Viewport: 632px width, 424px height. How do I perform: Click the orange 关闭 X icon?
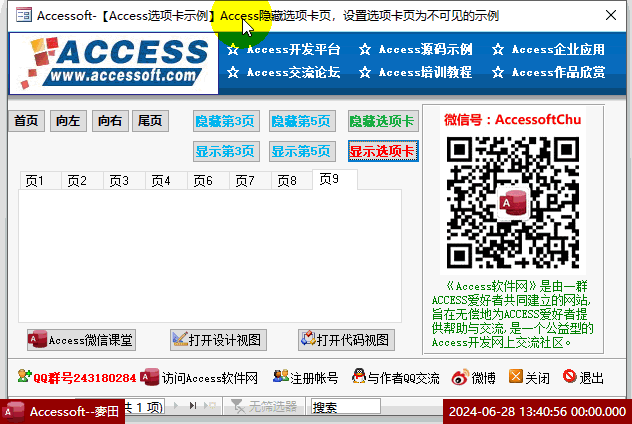(x=516, y=376)
